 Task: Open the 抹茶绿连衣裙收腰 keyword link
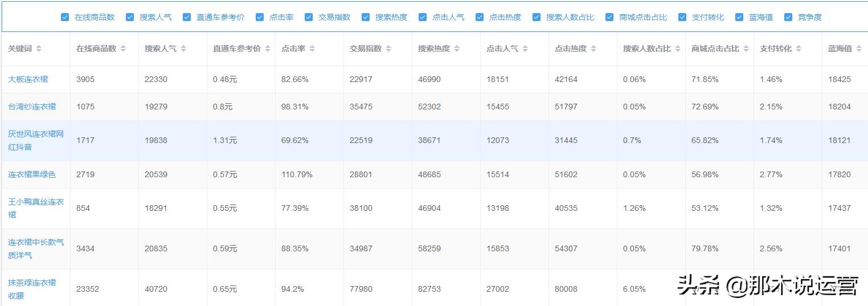[x=32, y=289]
